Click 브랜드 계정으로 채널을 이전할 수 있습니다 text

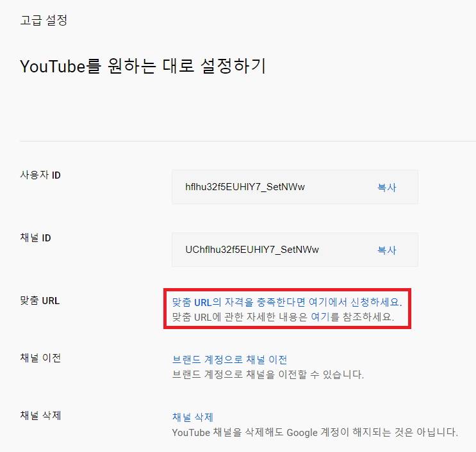[268, 375]
